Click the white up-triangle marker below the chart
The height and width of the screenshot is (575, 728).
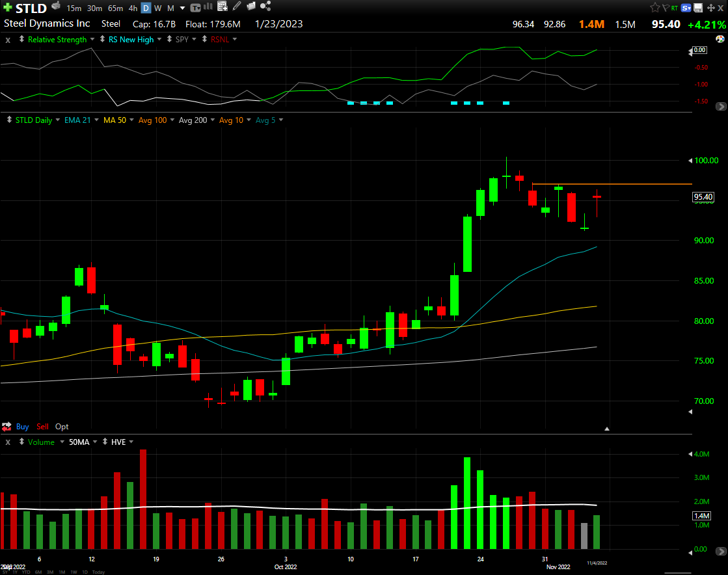click(606, 429)
